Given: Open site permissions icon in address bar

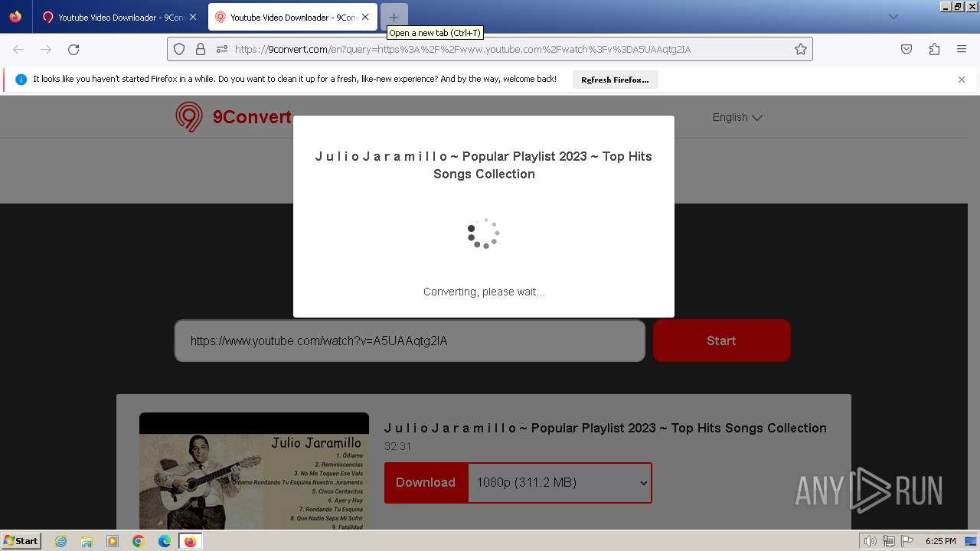Looking at the screenshot, I should [x=222, y=49].
